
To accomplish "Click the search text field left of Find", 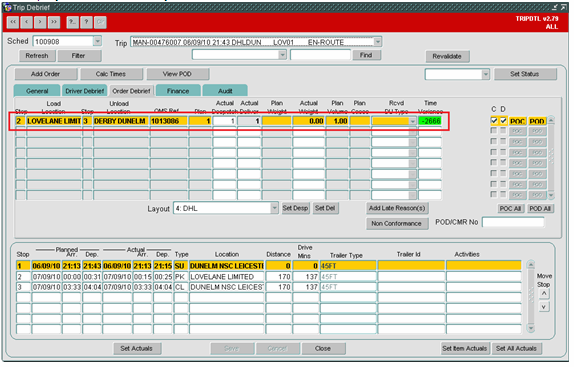I will coord(320,55).
